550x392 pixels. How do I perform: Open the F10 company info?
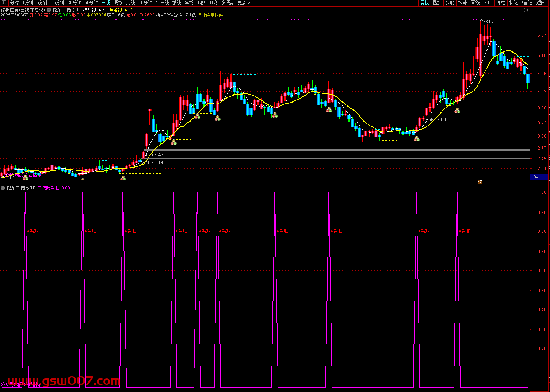point(488,3)
